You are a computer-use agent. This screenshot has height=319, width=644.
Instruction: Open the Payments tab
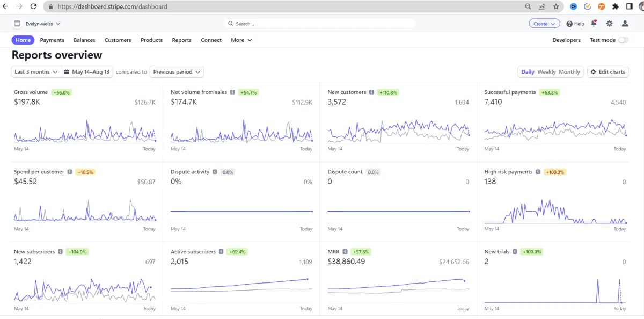[x=52, y=40]
